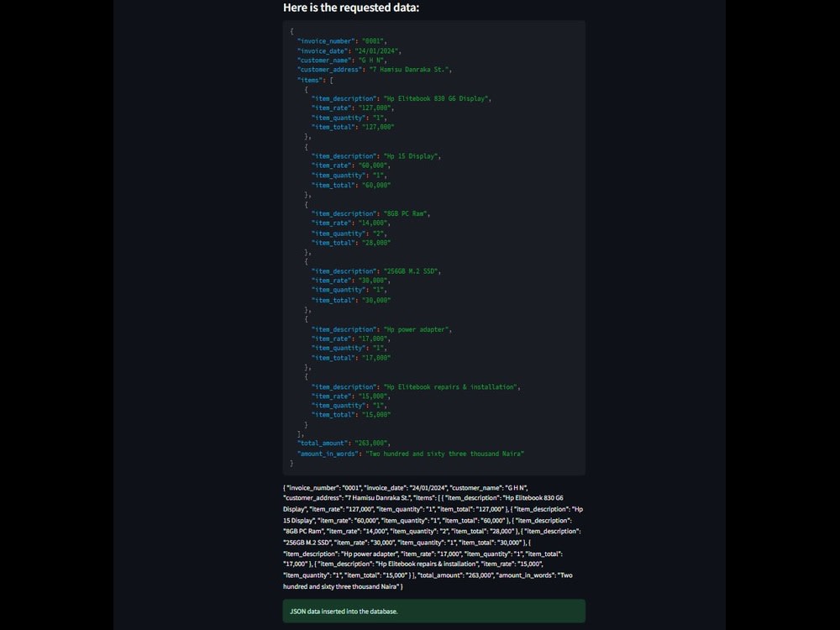Select the "customer_name": "G H N" code line
The width and height of the screenshot is (840, 630).
pos(342,60)
